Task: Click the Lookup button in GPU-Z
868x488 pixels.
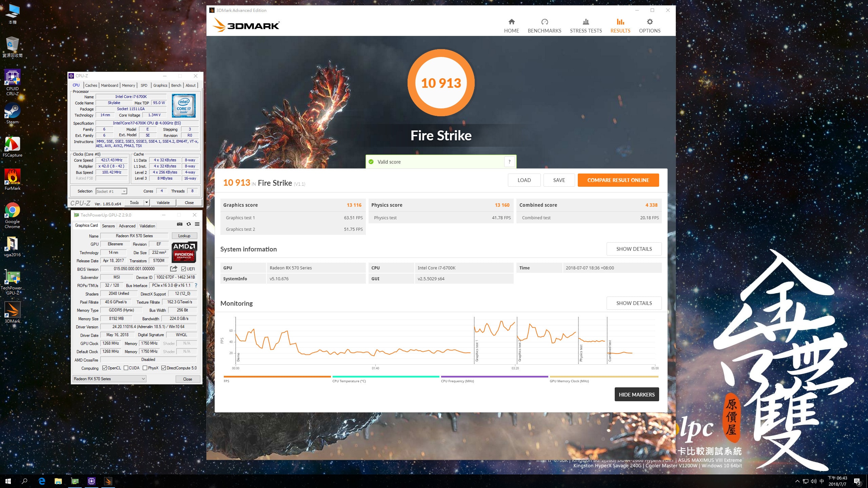Action: pyautogui.click(x=184, y=236)
